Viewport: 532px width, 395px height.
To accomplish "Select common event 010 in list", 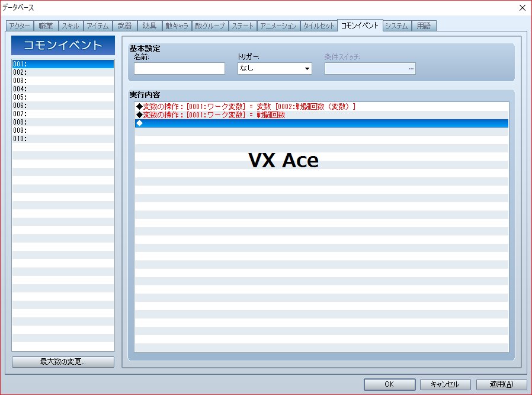I will (x=63, y=139).
